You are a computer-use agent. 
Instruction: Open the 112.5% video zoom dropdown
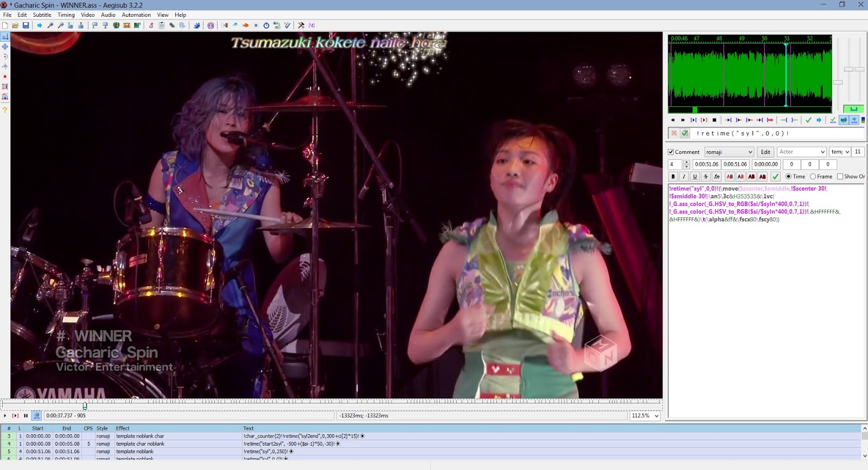[645, 416]
